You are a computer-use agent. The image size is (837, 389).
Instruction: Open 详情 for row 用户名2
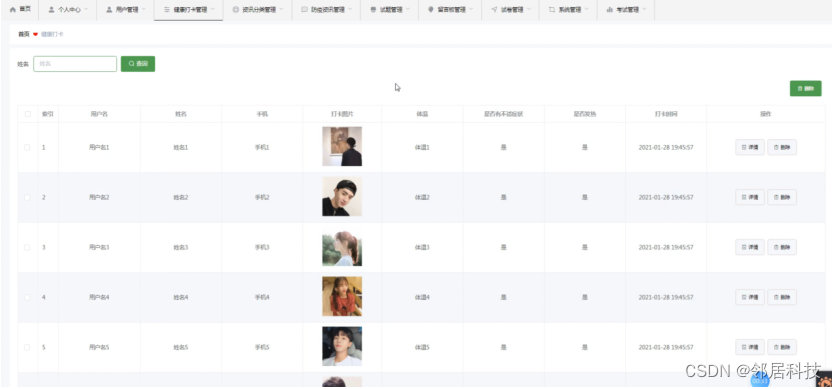[750, 197]
